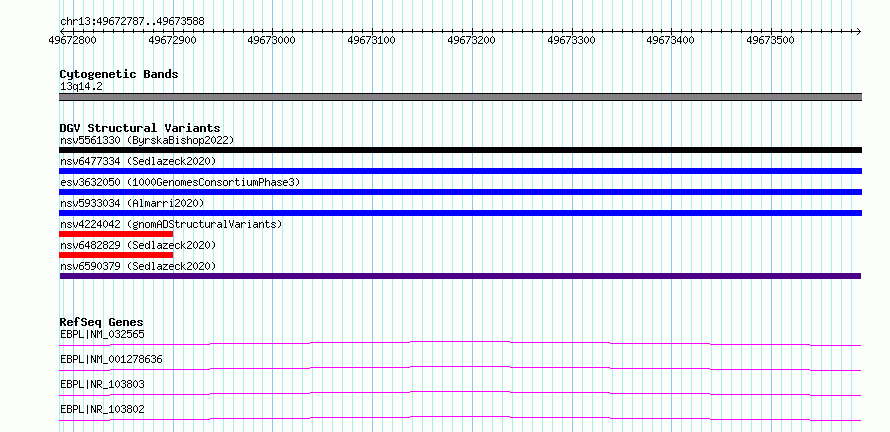Click ruler position 49672800
The height and width of the screenshot is (432, 890).
[x=73, y=40]
